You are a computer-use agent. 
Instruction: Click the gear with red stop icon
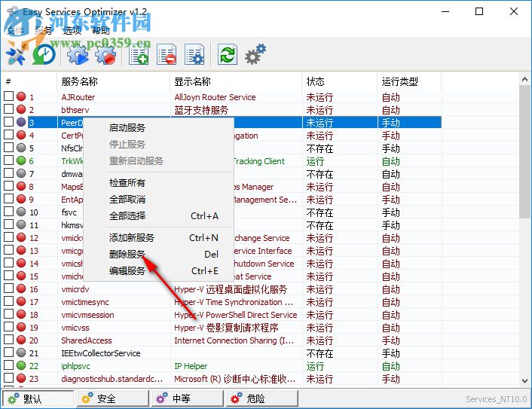click(105, 54)
